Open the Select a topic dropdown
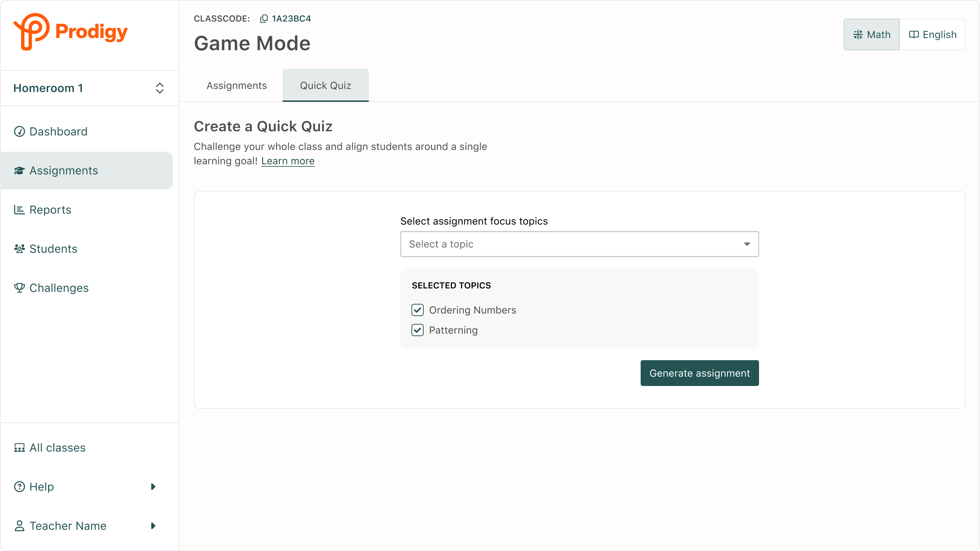Screen dimensions: 980x551 (x=579, y=244)
